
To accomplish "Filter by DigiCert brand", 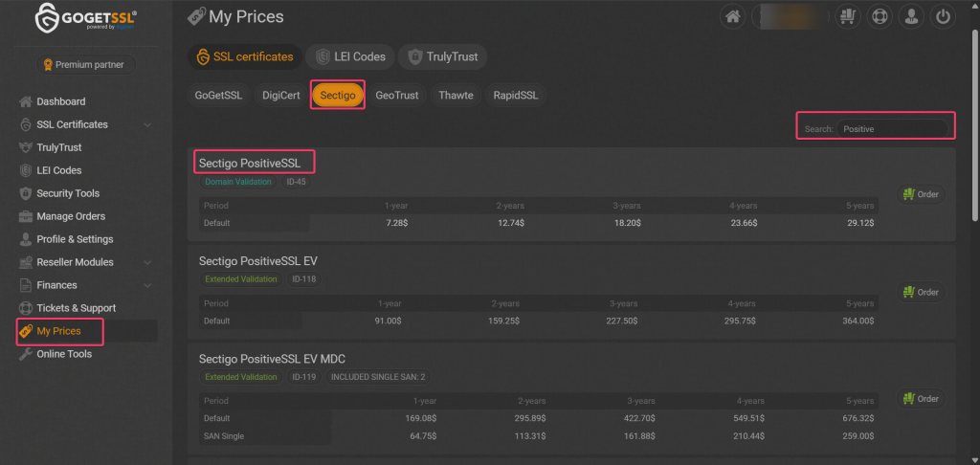I will tap(281, 96).
